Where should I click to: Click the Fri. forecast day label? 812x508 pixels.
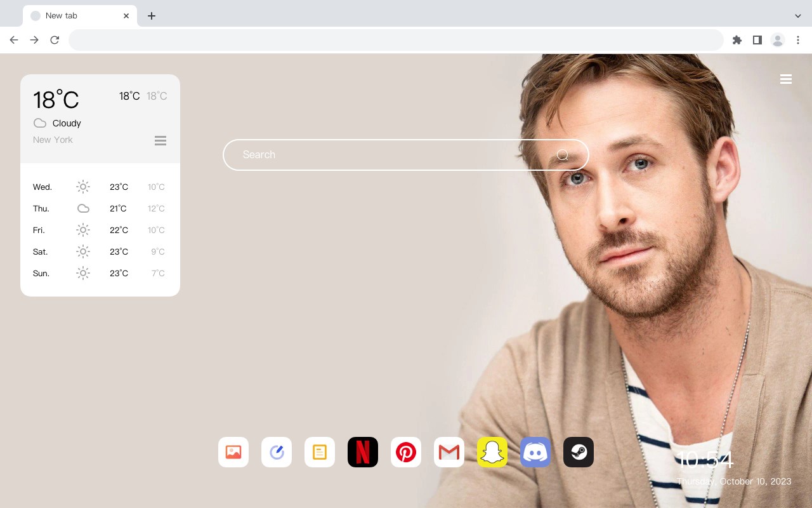point(39,230)
